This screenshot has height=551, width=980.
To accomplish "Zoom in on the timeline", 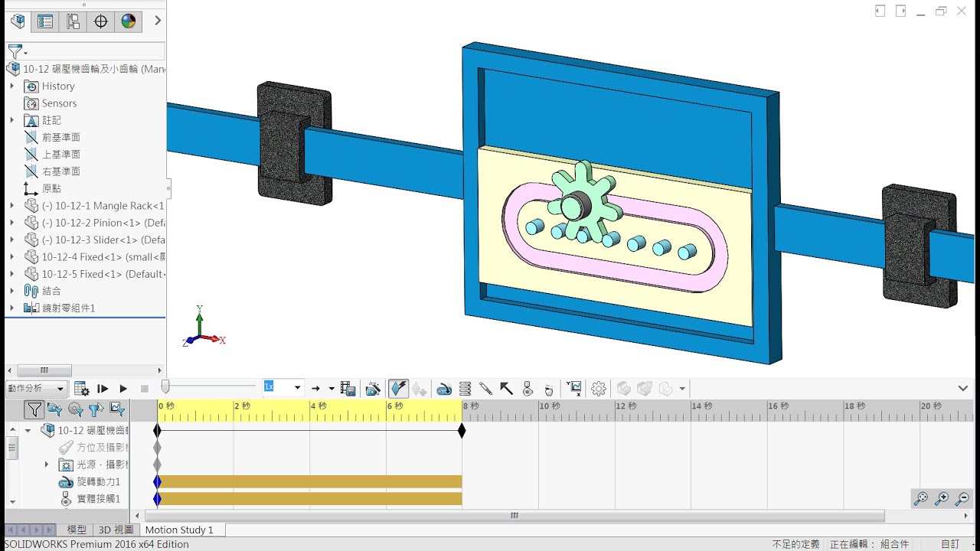I will click(x=942, y=499).
